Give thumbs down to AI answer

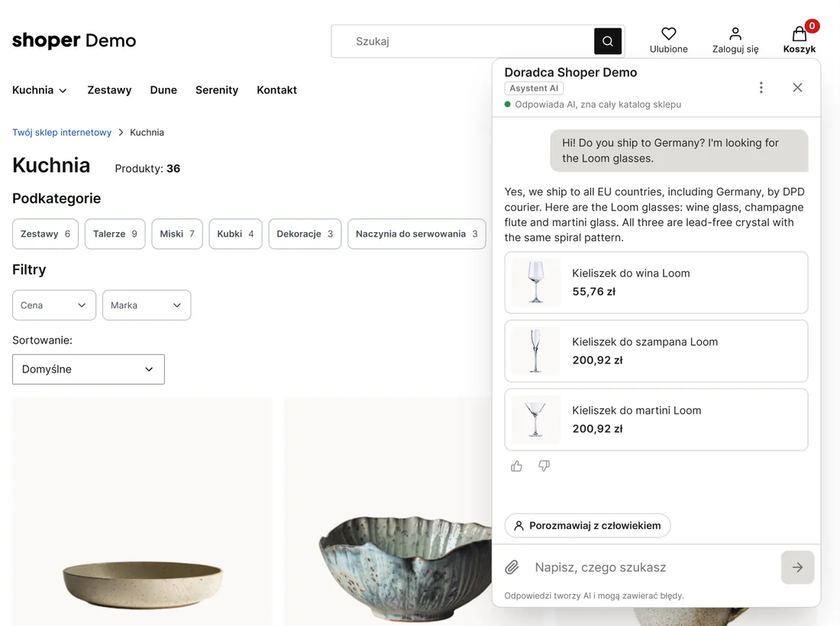pos(544,466)
